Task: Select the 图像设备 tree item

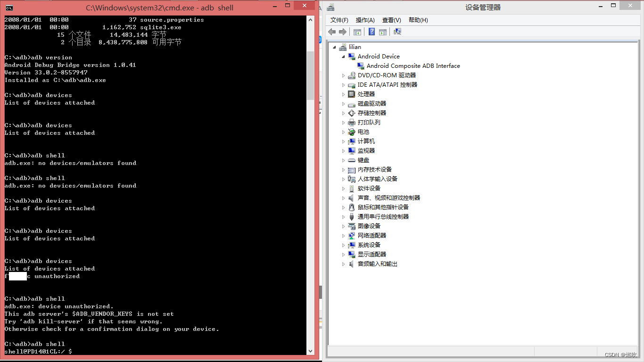Action: coord(369,226)
